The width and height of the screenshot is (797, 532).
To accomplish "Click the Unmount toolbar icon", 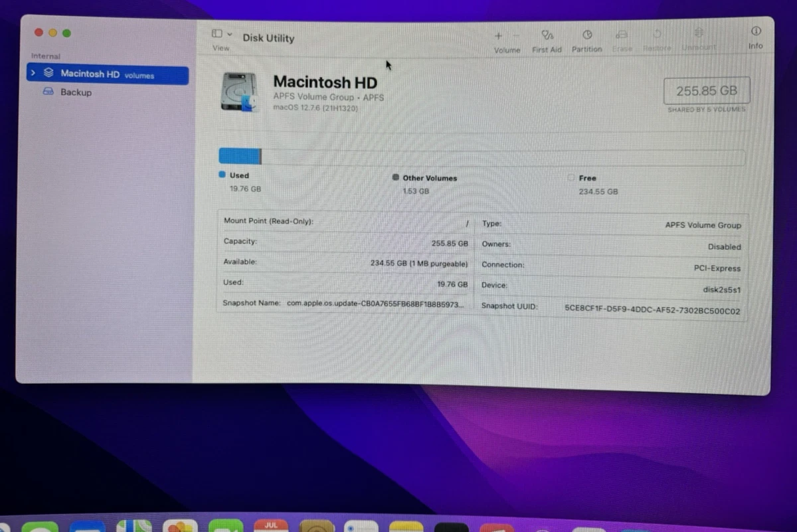I will point(698,33).
